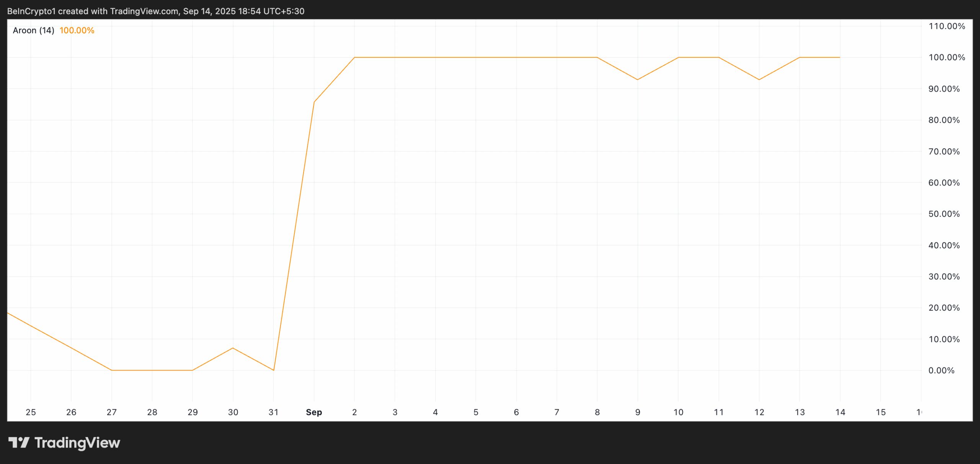Screen dimensions: 980x464
Task: Click the Aroon line peak at date 30
Action: [x=233, y=348]
